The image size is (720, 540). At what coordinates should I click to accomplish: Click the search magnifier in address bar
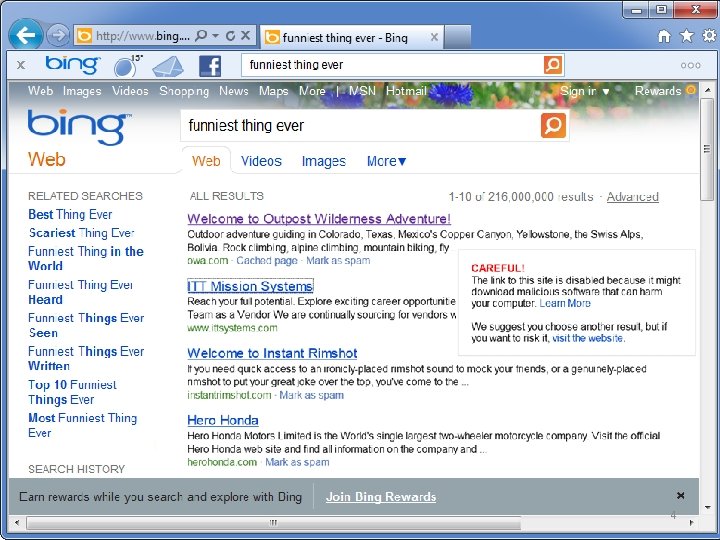pyautogui.click(x=201, y=35)
